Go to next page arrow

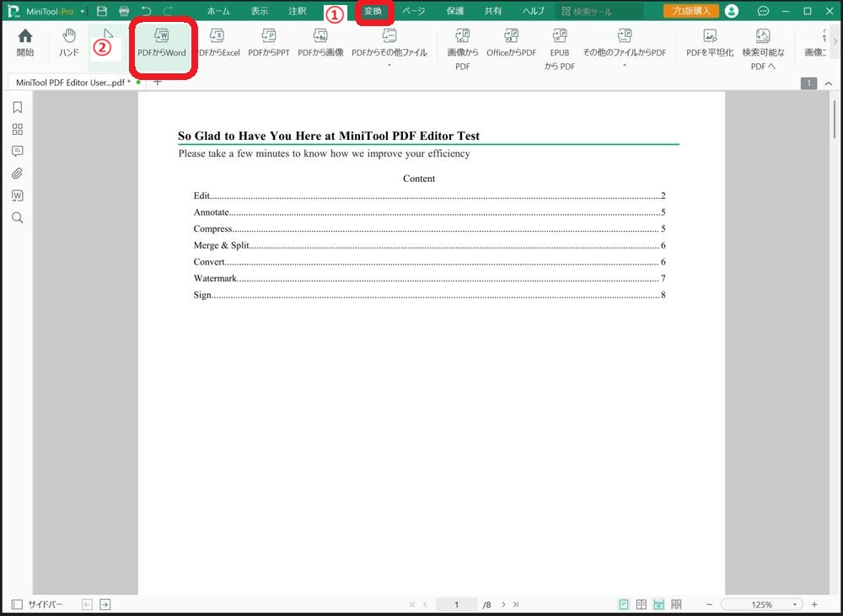point(504,604)
